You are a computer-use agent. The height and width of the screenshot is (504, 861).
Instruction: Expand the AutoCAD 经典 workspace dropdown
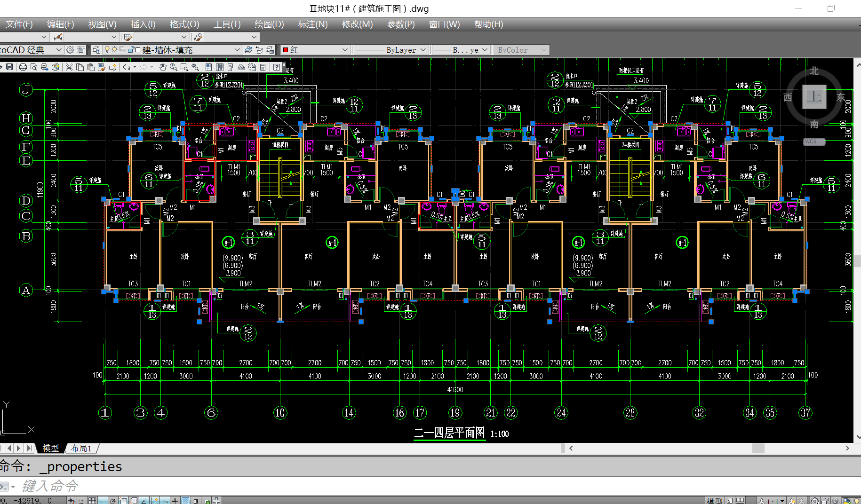59,50
